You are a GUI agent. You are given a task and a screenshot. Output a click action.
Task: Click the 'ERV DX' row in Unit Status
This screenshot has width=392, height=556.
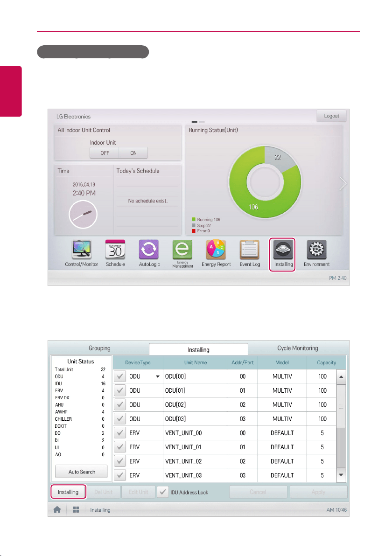click(x=80, y=397)
